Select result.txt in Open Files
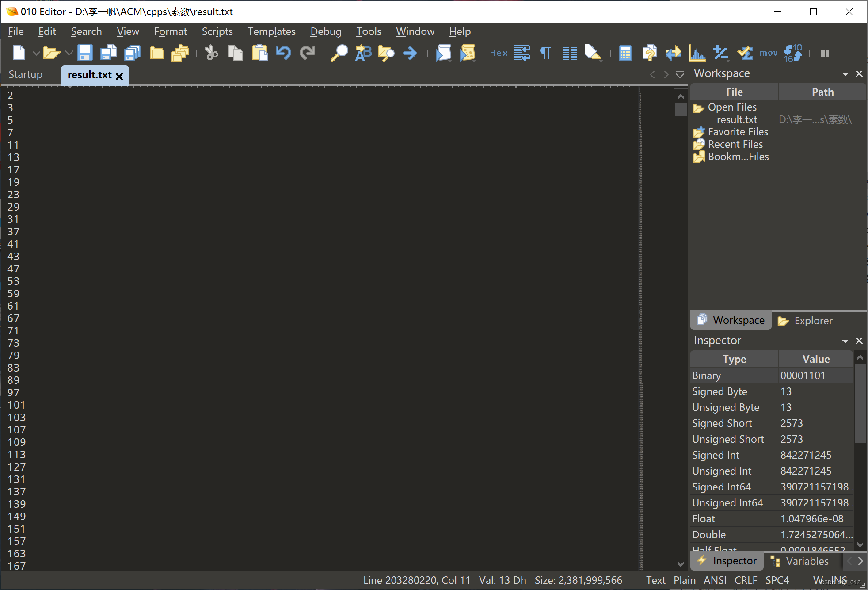The height and width of the screenshot is (590, 868). (736, 119)
